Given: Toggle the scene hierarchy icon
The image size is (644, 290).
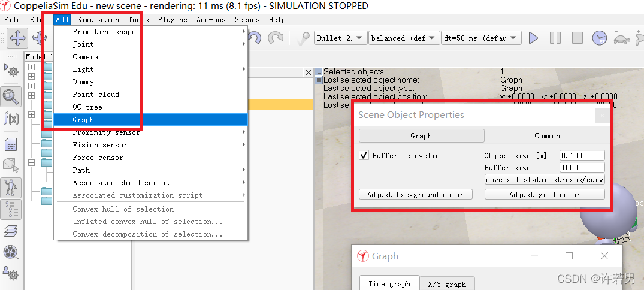Looking at the screenshot, I should pyautogui.click(x=11, y=210).
